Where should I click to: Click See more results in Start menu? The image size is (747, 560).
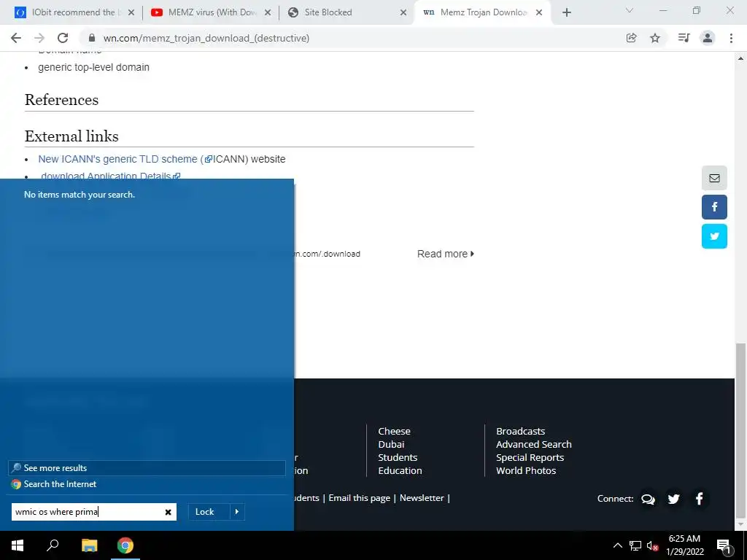coord(147,468)
